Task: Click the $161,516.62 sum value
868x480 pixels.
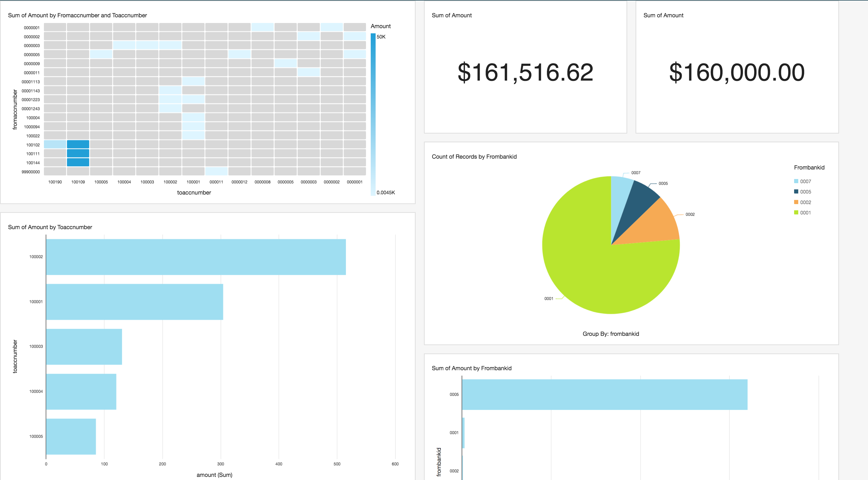Action: [x=525, y=73]
